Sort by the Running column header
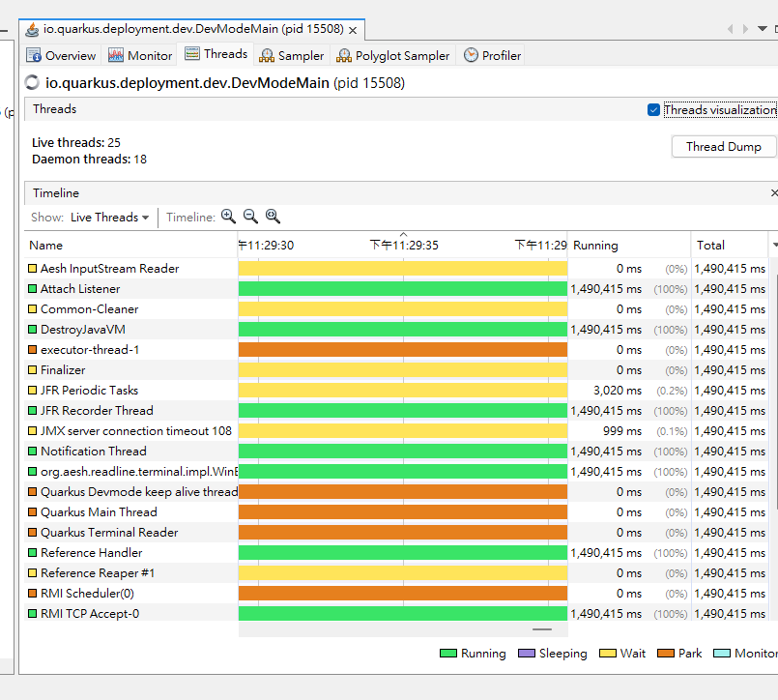This screenshot has height=700, width=778. click(x=628, y=245)
